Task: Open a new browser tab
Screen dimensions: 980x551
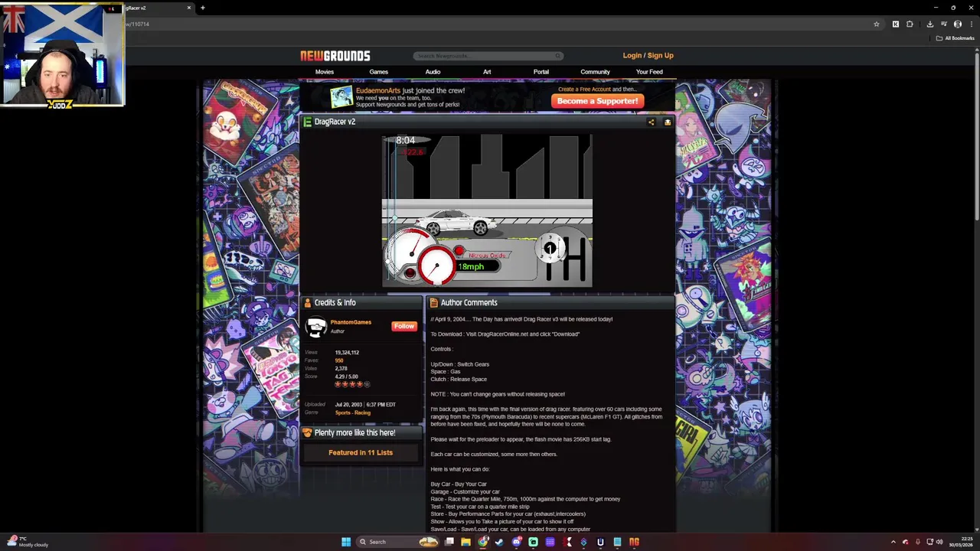Action: coord(203,8)
